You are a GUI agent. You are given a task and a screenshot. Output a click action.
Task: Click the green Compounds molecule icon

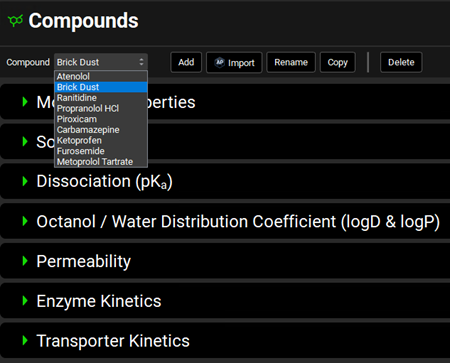click(16, 21)
